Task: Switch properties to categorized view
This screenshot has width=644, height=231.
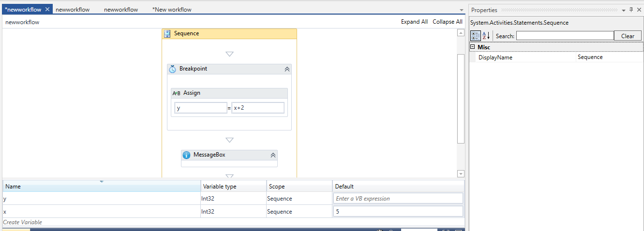Action: [x=476, y=36]
